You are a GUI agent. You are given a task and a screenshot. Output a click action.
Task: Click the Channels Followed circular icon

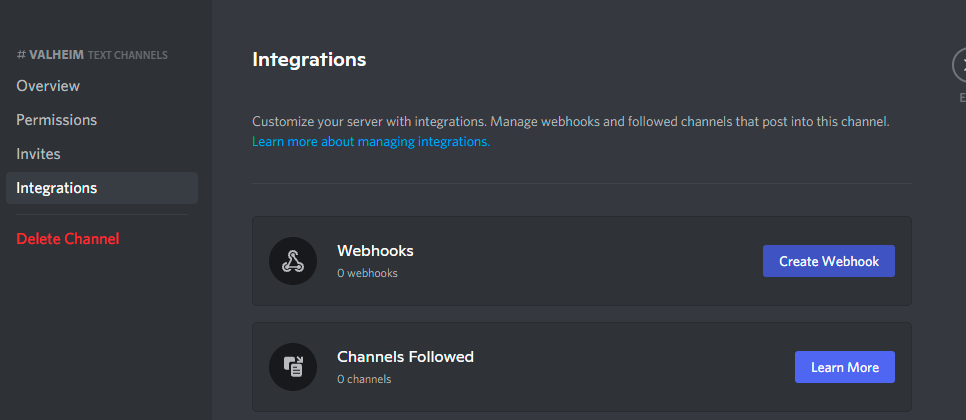[292, 367]
